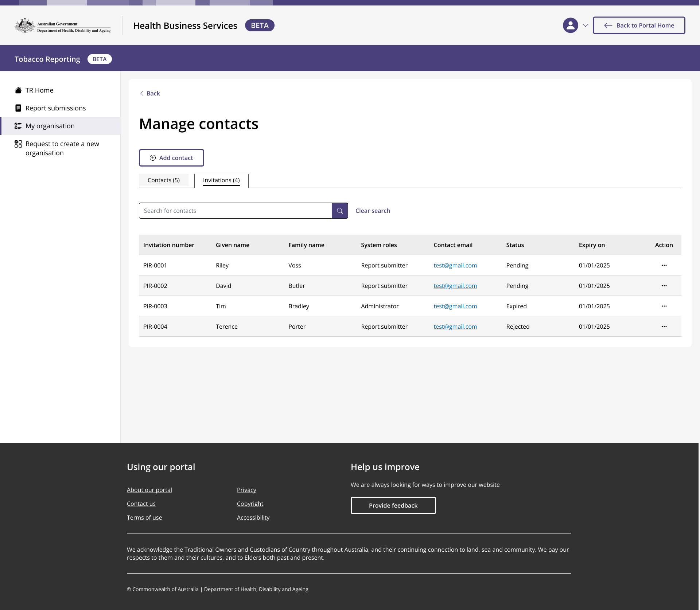Image resolution: width=700 pixels, height=610 pixels.
Task: Click the PIR-0001 invitation number cell
Action: click(155, 265)
